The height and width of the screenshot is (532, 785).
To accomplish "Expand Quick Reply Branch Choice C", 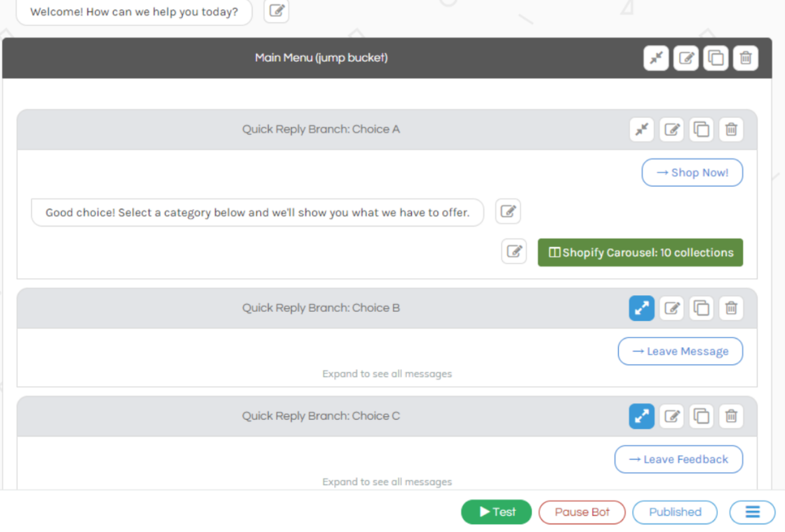I will point(642,416).
